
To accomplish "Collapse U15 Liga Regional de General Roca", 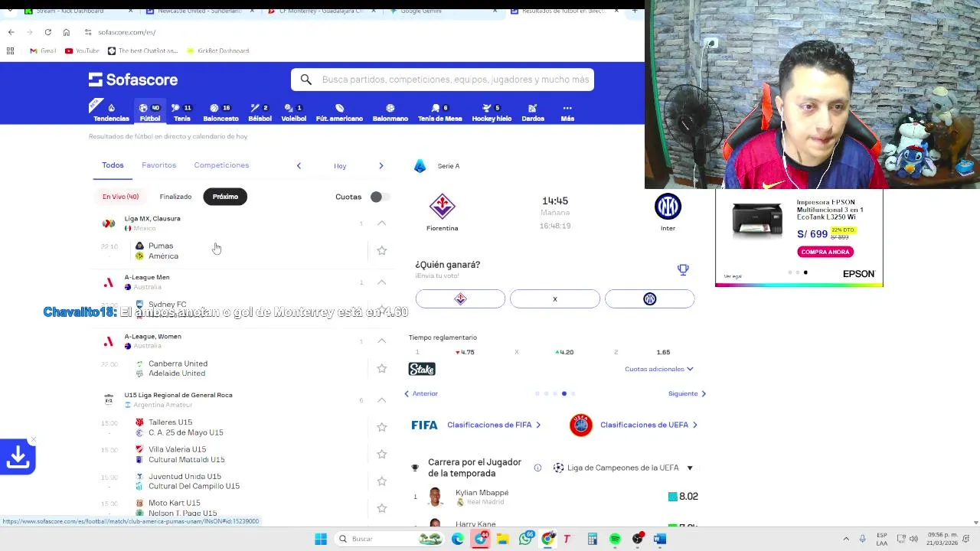I will point(382,399).
